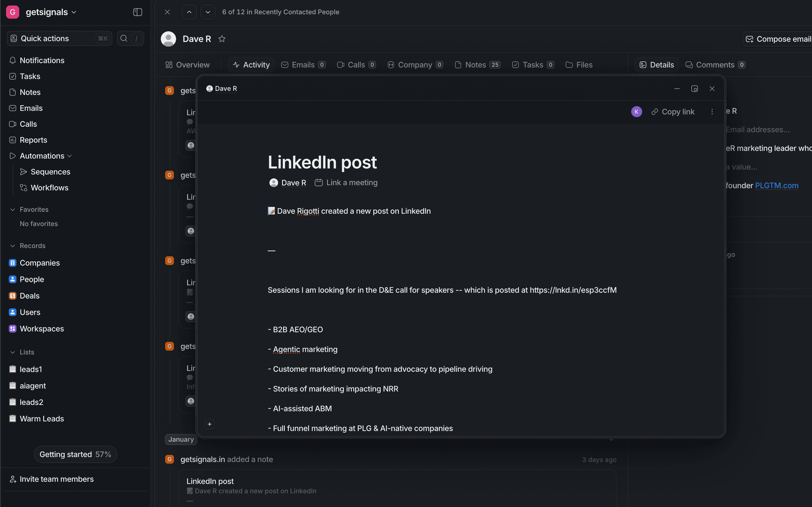Click the Getting started 57% progress pill
The image size is (812, 507).
click(75, 454)
